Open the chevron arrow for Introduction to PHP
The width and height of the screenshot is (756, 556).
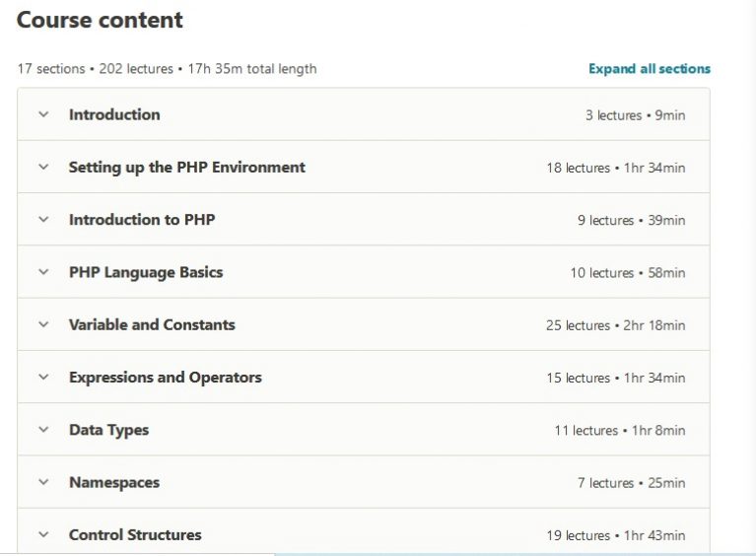coord(44,220)
